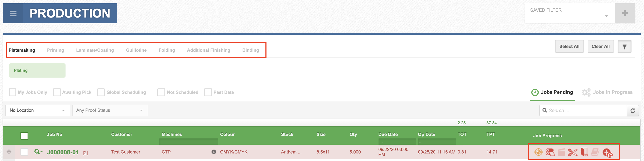Click the Test Customer cell
The width and height of the screenshot is (644, 161).
click(x=125, y=152)
